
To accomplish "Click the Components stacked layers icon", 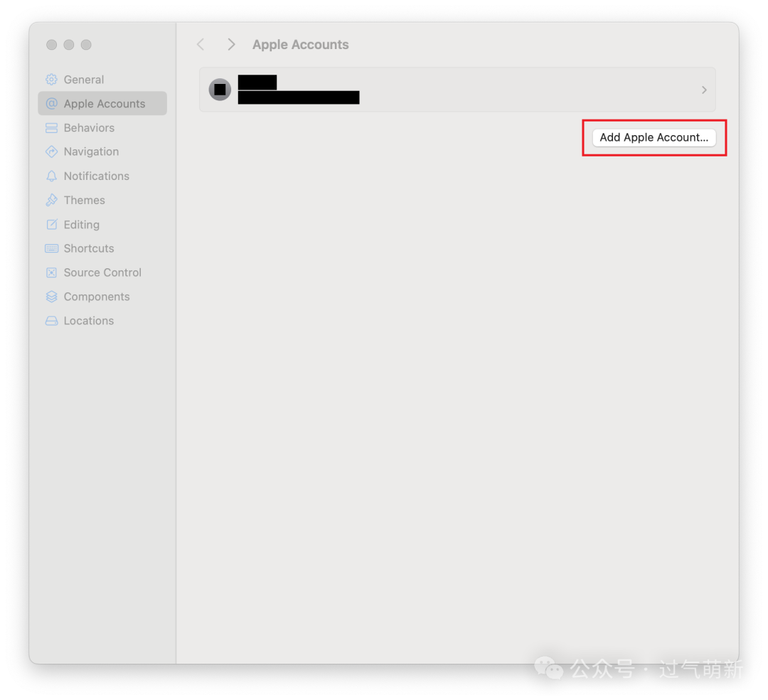I will [51, 297].
